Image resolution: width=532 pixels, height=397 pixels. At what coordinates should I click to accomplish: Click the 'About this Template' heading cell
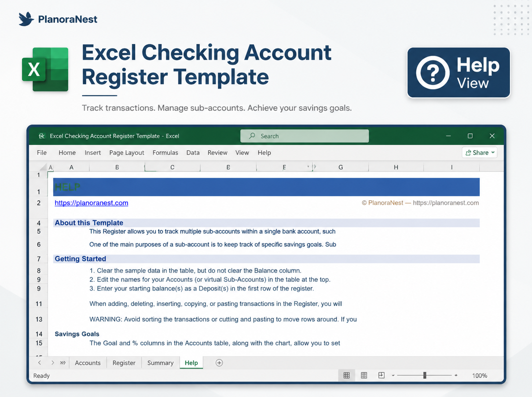coord(267,223)
